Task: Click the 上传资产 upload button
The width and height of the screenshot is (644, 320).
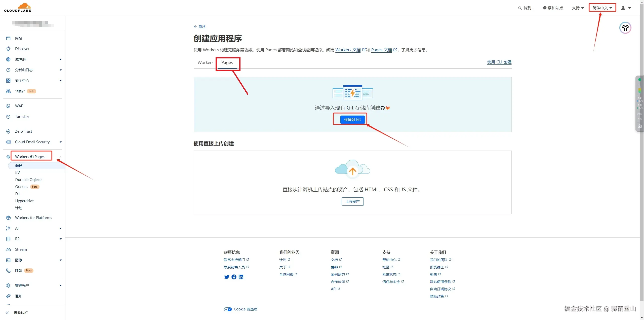Action: click(x=352, y=201)
